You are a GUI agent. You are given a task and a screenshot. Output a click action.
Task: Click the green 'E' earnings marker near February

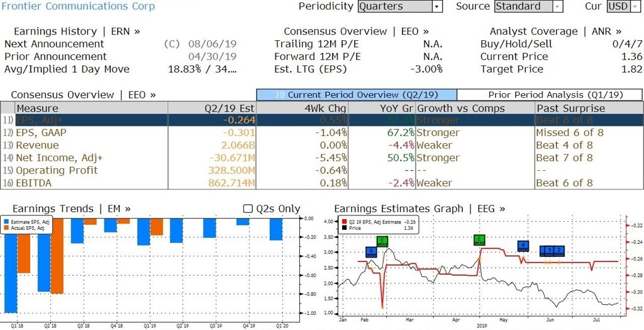[x=382, y=241]
